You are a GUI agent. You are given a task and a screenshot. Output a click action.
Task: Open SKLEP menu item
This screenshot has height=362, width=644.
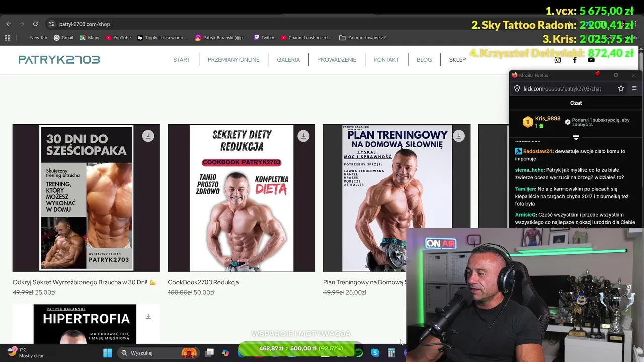coord(457,60)
